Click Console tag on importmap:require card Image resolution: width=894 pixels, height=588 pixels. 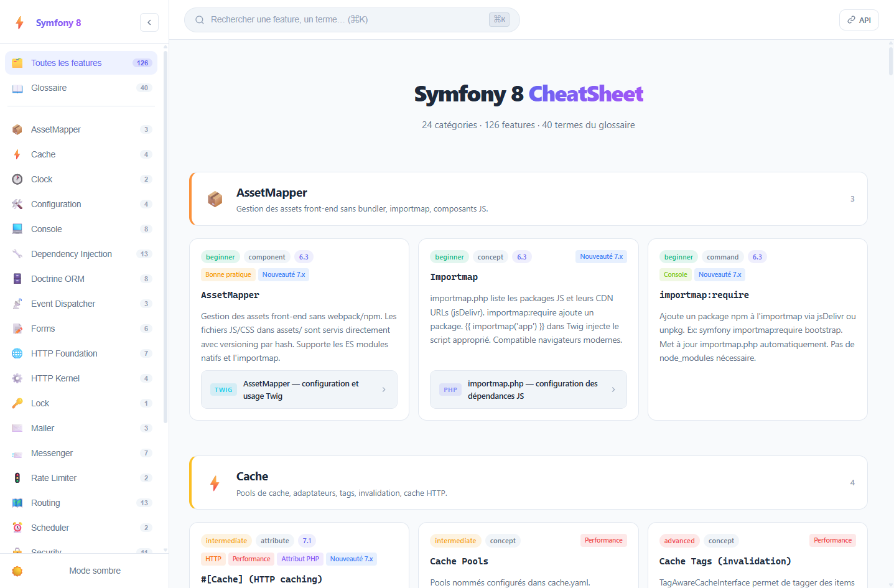coord(675,274)
